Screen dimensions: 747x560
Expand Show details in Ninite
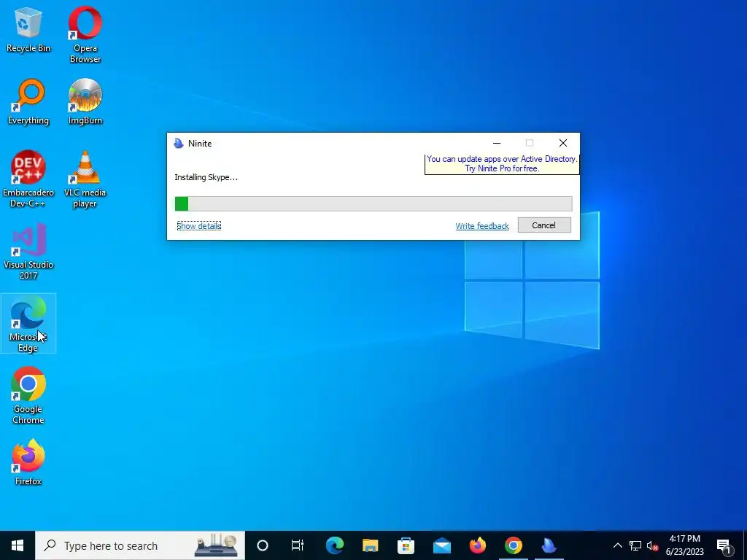tap(198, 226)
